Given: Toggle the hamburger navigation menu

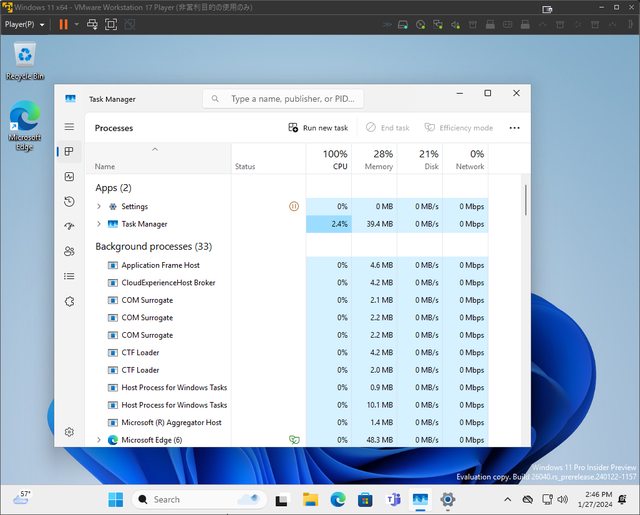Looking at the screenshot, I should tap(69, 127).
